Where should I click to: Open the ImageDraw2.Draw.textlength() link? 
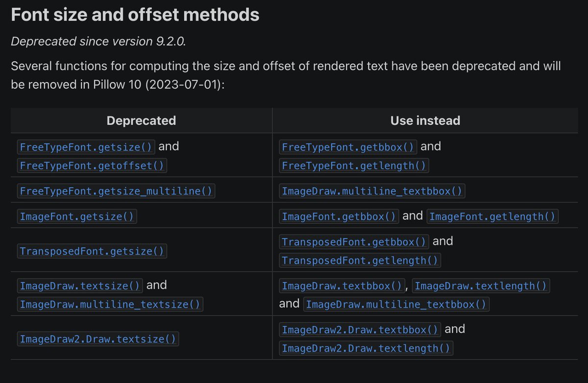click(366, 348)
